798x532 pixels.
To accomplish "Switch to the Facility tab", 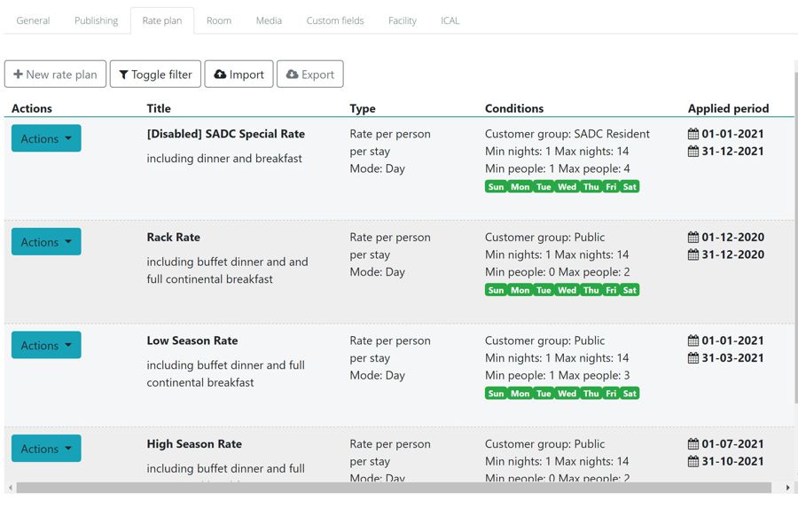I will pyautogui.click(x=402, y=20).
